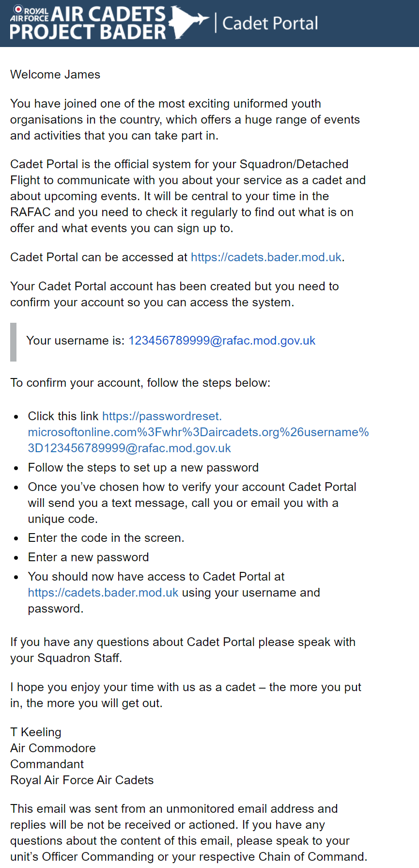The height and width of the screenshot is (868, 419).
Task: Click the T Keeling signature name
Action: 36,732
